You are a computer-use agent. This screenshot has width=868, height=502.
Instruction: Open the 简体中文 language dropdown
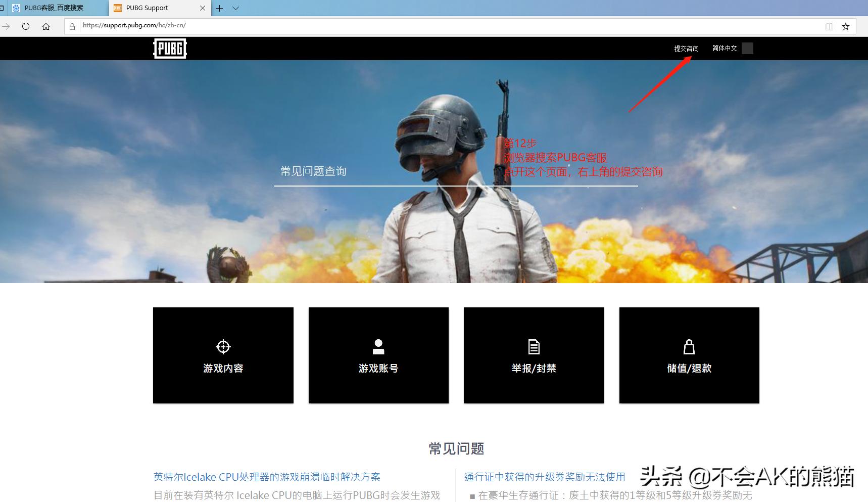pyautogui.click(x=725, y=48)
